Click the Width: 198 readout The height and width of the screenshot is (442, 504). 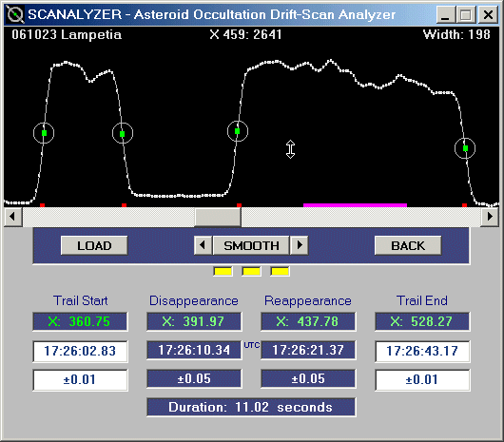click(x=456, y=34)
